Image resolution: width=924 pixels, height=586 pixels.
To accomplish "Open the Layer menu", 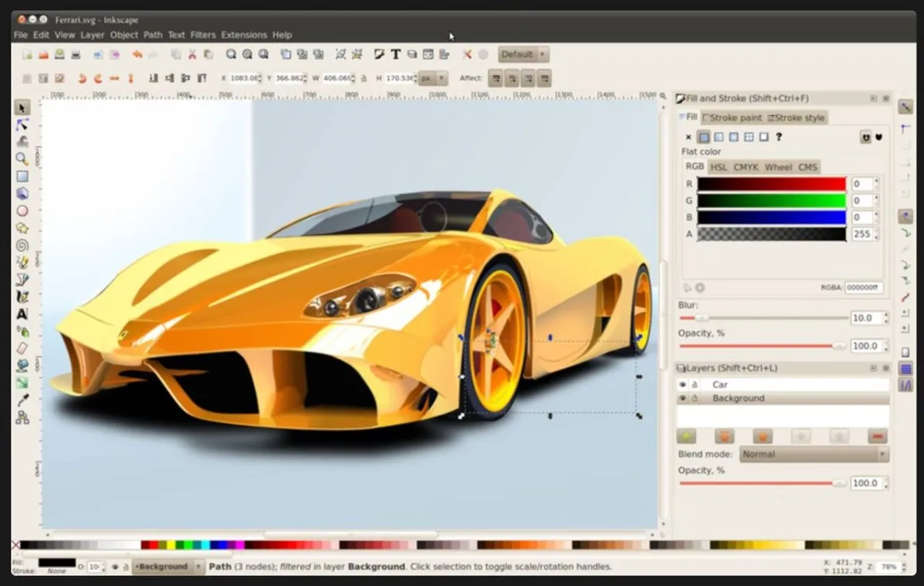I will 92,35.
